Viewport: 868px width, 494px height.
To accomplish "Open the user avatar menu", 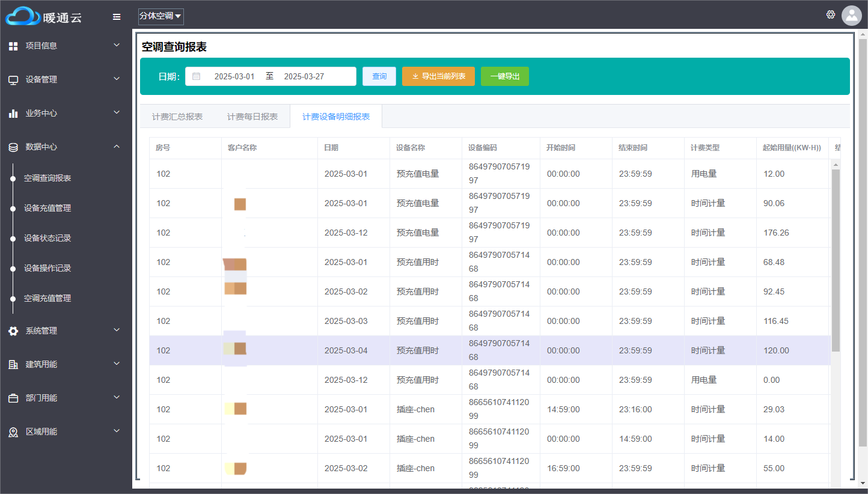I will [x=852, y=16].
